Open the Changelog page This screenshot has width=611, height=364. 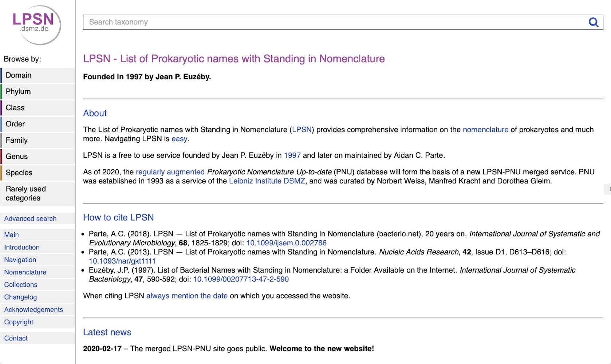pos(21,297)
